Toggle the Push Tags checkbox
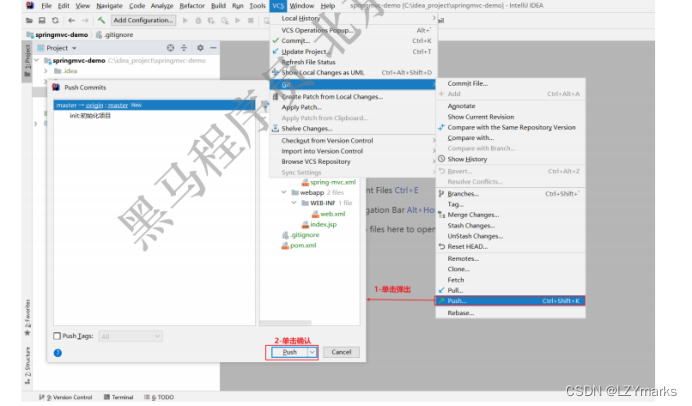Image resolution: width=692 pixels, height=406 pixels. (57, 336)
